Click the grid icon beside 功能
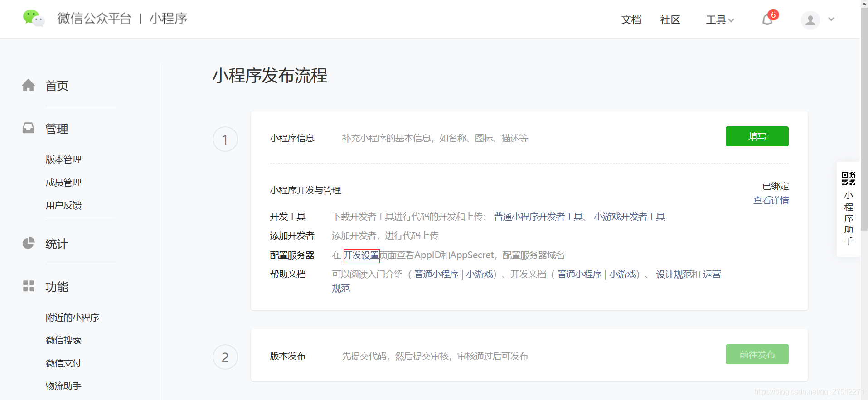The width and height of the screenshot is (868, 400). pyautogui.click(x=29, y=286)
